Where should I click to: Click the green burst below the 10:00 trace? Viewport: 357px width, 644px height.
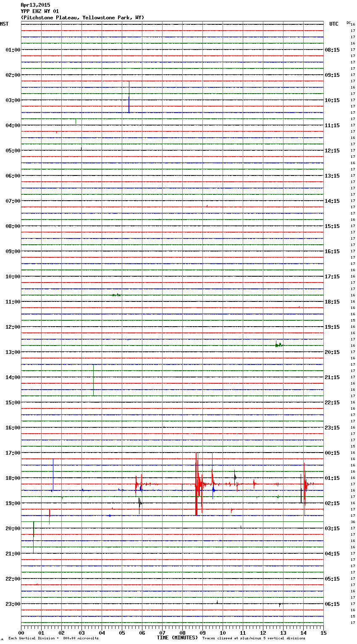pos(117,295)
